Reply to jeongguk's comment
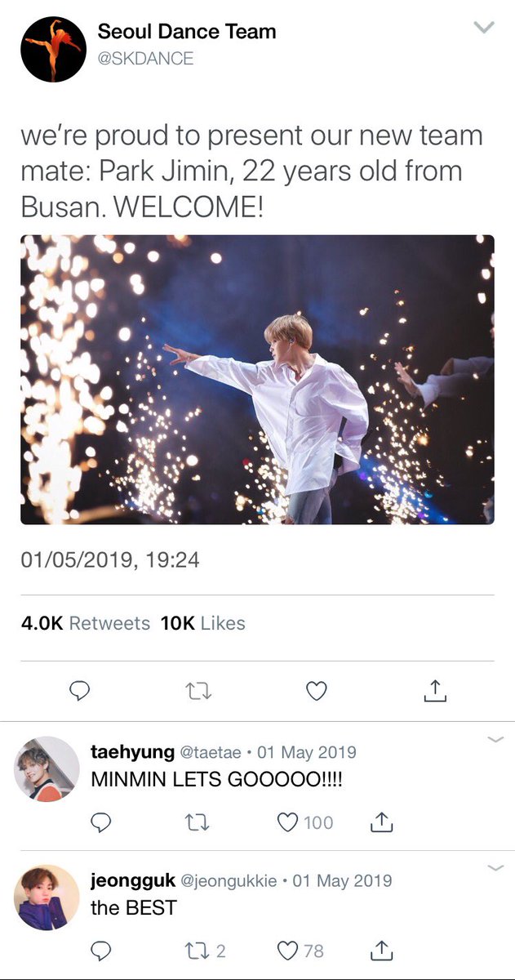The height and width of the screenshot is (980, 515). click(101, 951)
